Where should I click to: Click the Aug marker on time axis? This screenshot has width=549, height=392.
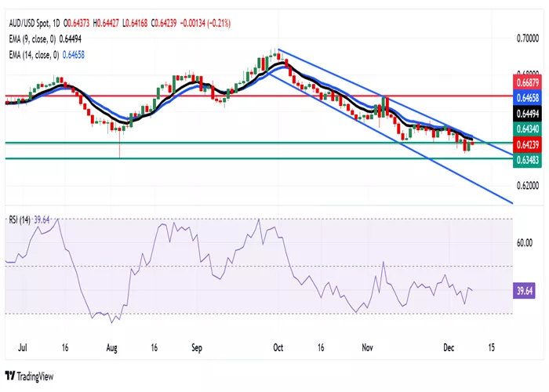tap(111, 348)
